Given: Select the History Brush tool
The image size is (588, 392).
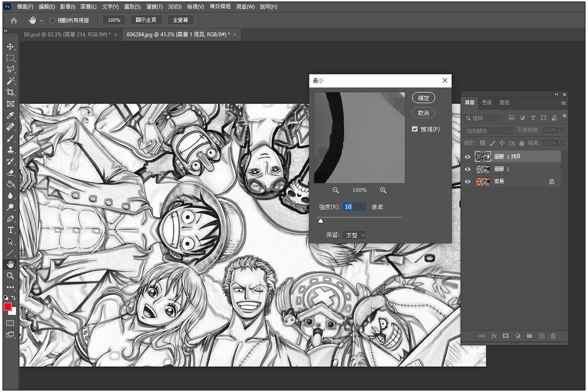Looking at the screenshot, I should point(10,161).
